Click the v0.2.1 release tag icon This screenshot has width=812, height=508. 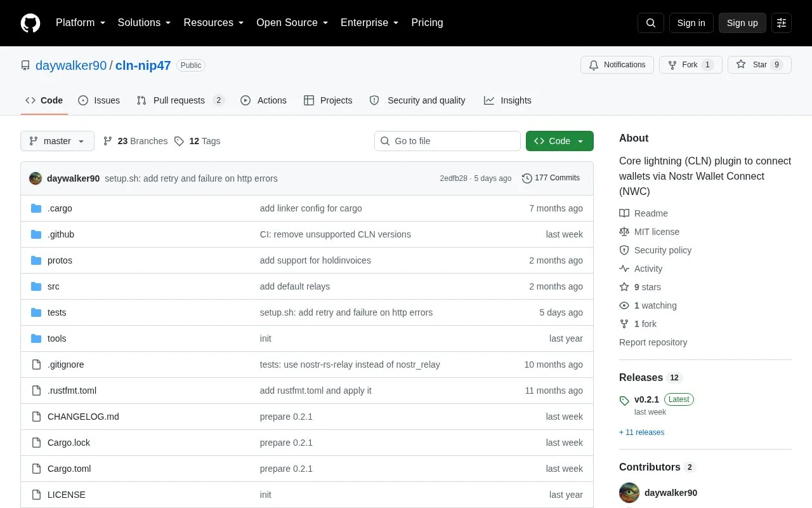pos(624,400)
